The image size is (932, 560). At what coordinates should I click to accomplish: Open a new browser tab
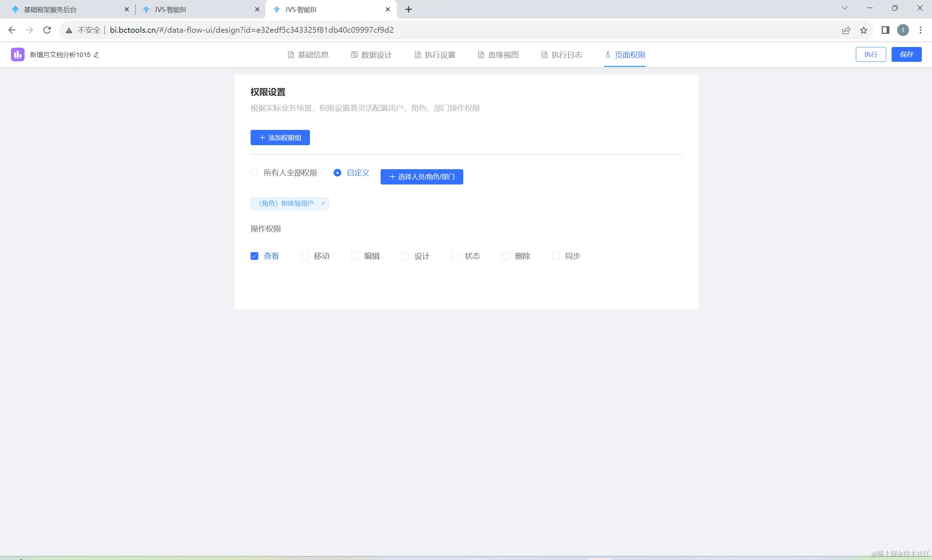(x=409, y=9)
